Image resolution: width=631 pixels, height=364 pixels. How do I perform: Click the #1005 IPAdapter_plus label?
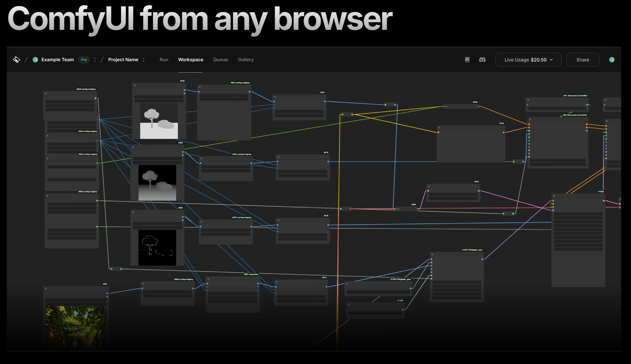(x=400, y=279)
